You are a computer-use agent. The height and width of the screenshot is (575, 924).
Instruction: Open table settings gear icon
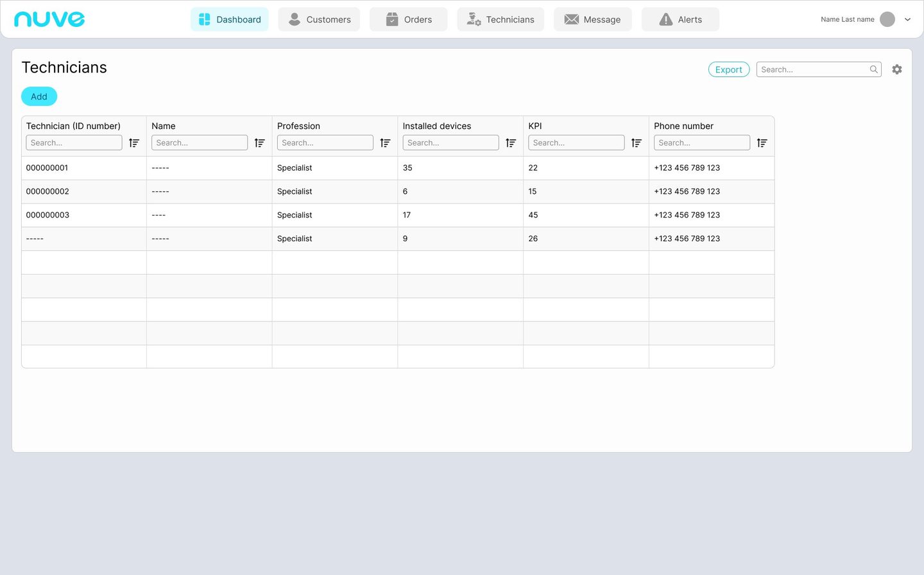coord(897,69)
